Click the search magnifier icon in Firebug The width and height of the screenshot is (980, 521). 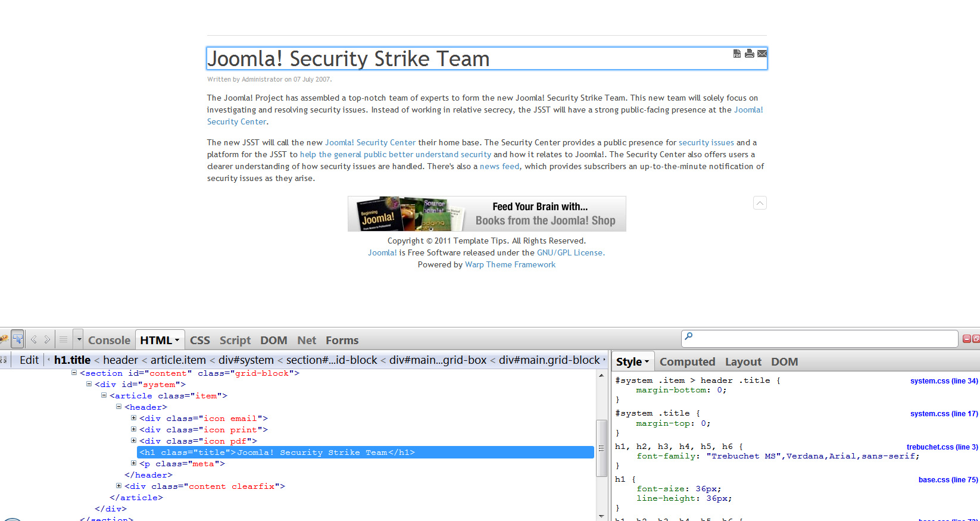(689, 336)
